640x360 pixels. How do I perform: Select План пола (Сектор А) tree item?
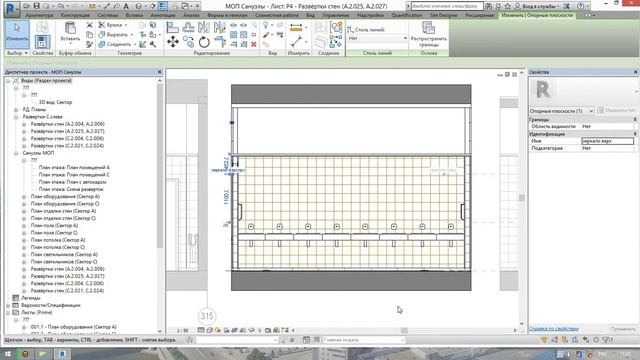pos(54,226)
